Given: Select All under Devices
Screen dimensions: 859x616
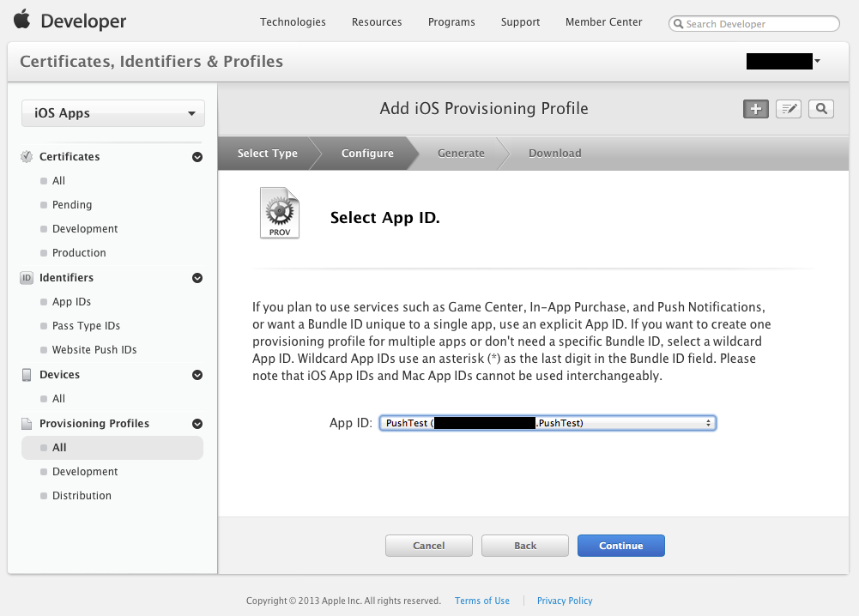Looking at the screenshot, I should click(58, 399).
